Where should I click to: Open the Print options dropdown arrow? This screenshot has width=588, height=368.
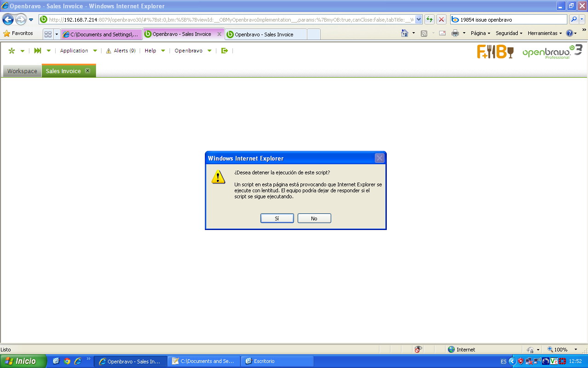[464, 33]
